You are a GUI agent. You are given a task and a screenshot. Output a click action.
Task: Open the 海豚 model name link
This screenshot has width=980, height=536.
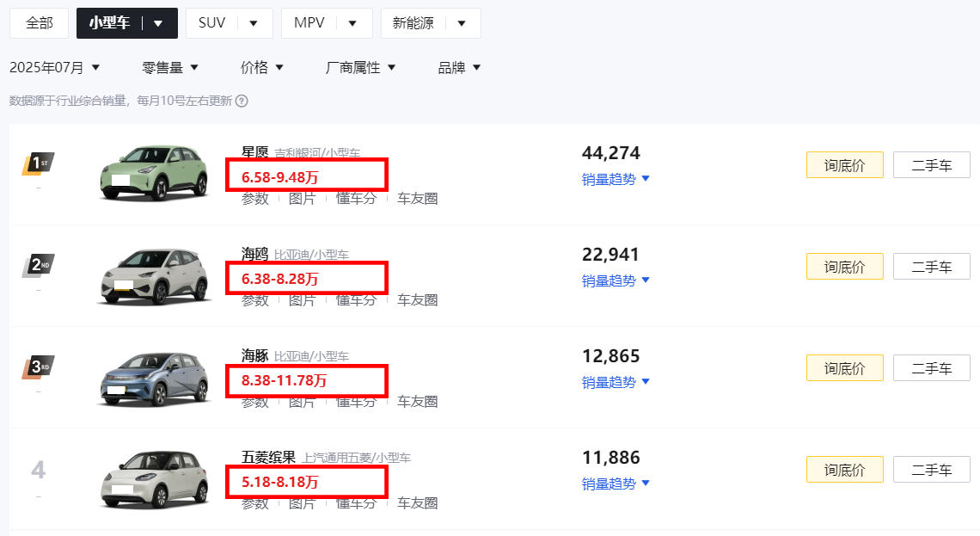coord(255,356)
